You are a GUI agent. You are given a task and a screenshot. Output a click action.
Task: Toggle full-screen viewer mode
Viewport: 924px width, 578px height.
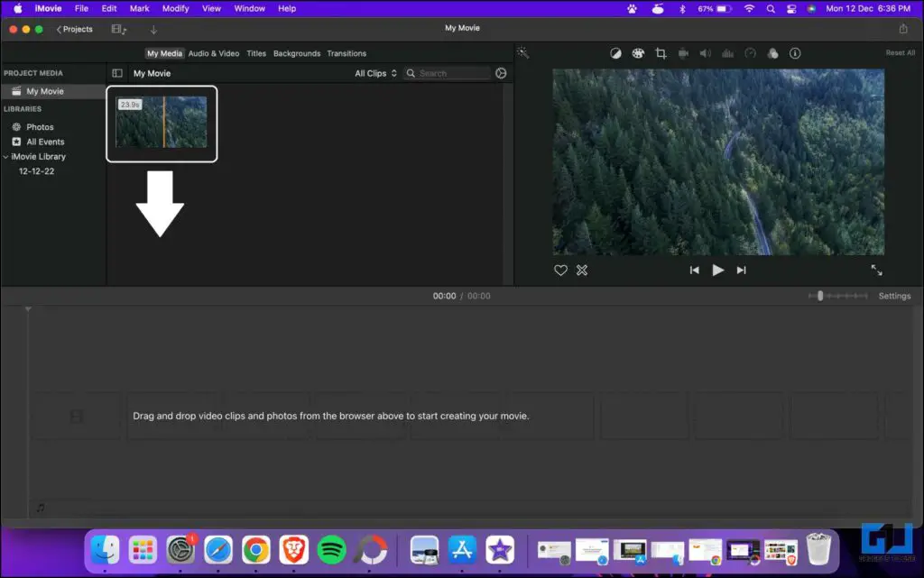pos(876,270)
